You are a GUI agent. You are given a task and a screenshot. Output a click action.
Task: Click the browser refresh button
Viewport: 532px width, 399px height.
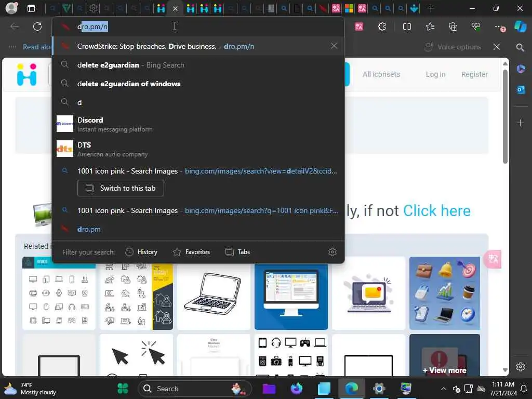[x=37, y=26]
